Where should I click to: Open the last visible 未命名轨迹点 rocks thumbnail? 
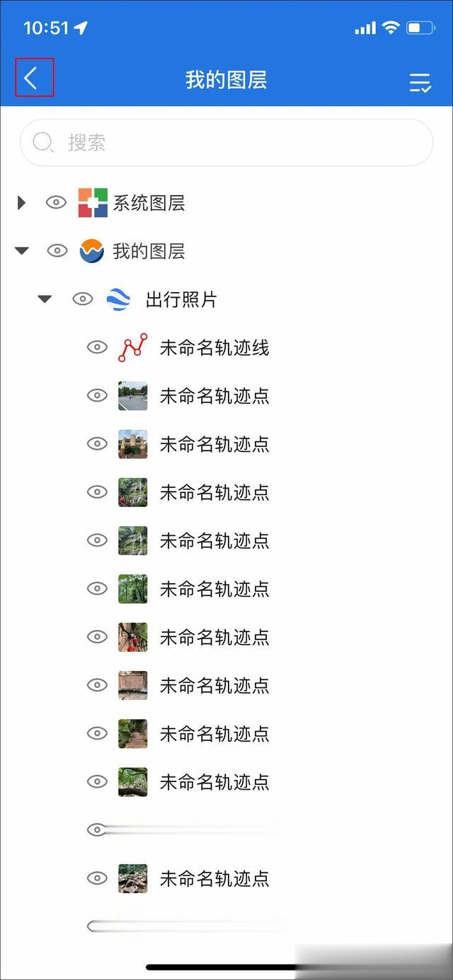coord(133,879)
